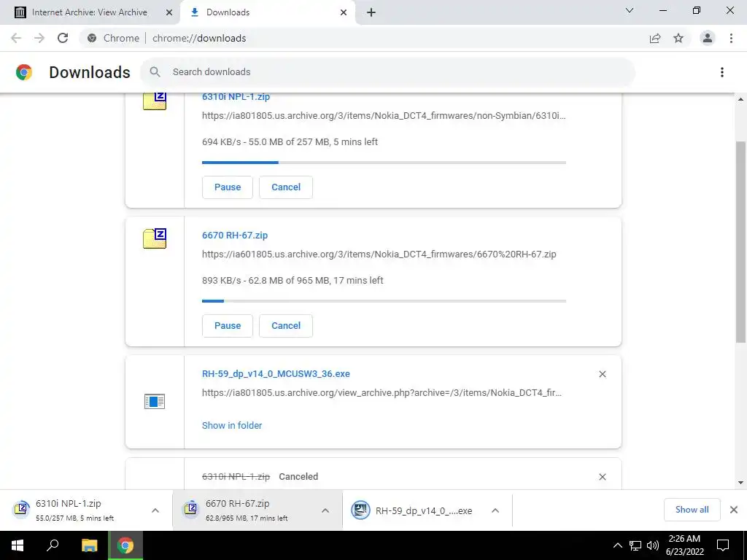Click the 6670 RH-67.zip file icon
This screenshot has height=560, width=747.
pos(155,238)
